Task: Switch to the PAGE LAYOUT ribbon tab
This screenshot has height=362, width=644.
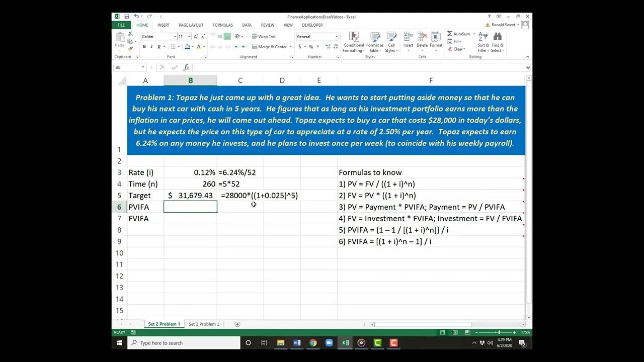Action: point(191,25)
